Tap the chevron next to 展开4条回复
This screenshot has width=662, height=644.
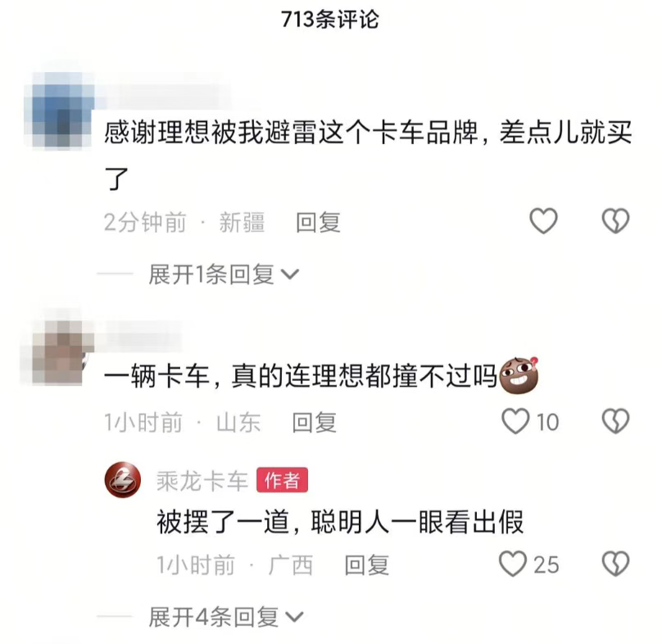[x=294, y=618]
